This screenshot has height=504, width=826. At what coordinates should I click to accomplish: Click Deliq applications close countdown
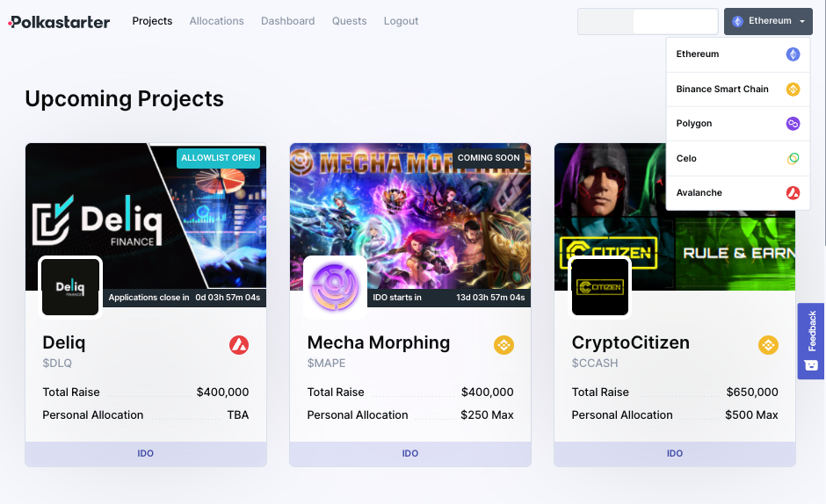pyautogui.click(x=185, y=298)
